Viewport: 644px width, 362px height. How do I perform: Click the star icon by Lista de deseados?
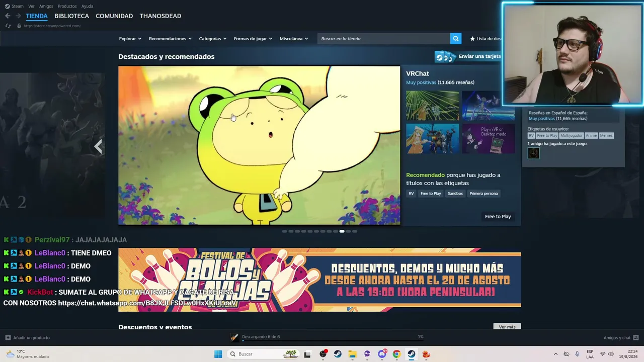click(472, 39)
